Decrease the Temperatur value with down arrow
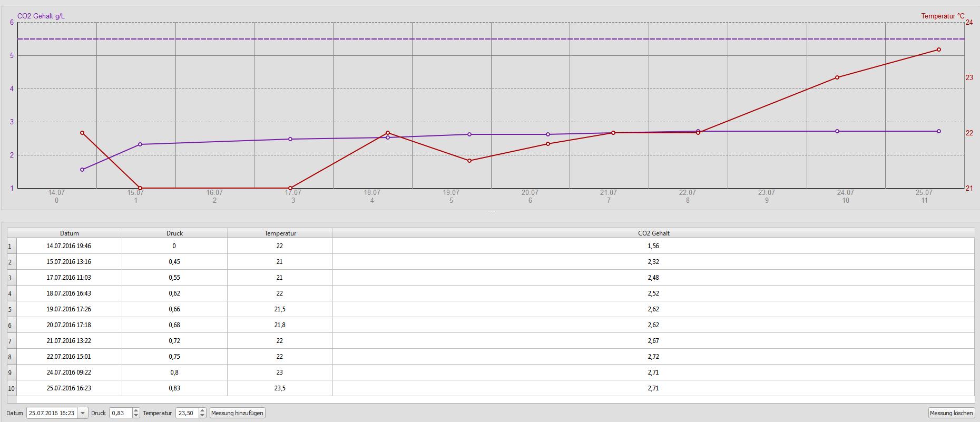 (x=202, y=416)
